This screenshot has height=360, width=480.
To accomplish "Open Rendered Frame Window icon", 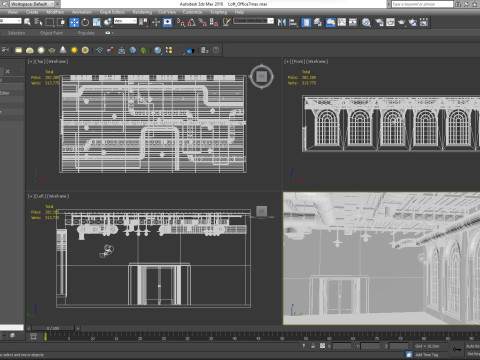I will coord(390,22).
